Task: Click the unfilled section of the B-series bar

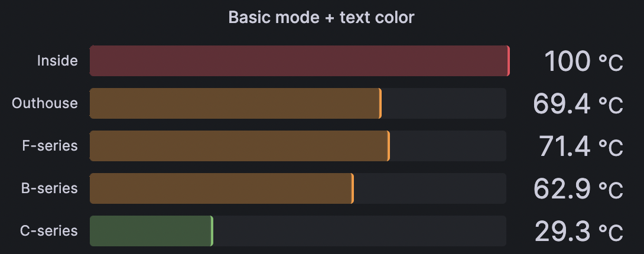Action: (x=430, y=188)
